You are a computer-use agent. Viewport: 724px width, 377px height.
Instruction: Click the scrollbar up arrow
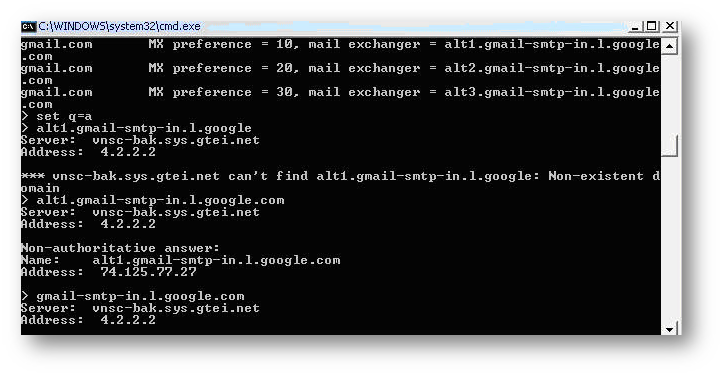[670, 46]
